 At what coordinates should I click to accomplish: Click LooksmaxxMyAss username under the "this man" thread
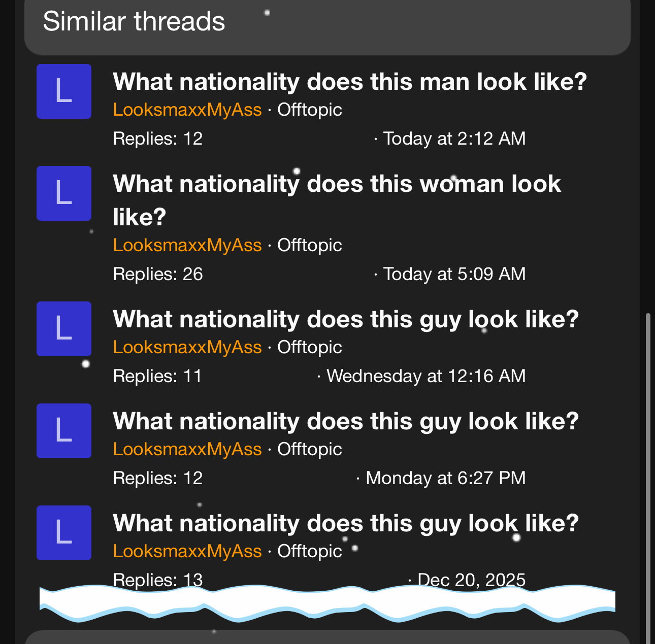click(x=187, y=110)
